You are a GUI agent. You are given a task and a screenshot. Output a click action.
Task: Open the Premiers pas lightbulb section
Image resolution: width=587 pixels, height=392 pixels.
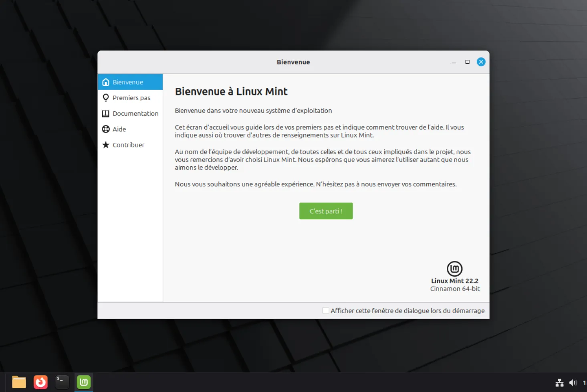[x=131, y=98]
